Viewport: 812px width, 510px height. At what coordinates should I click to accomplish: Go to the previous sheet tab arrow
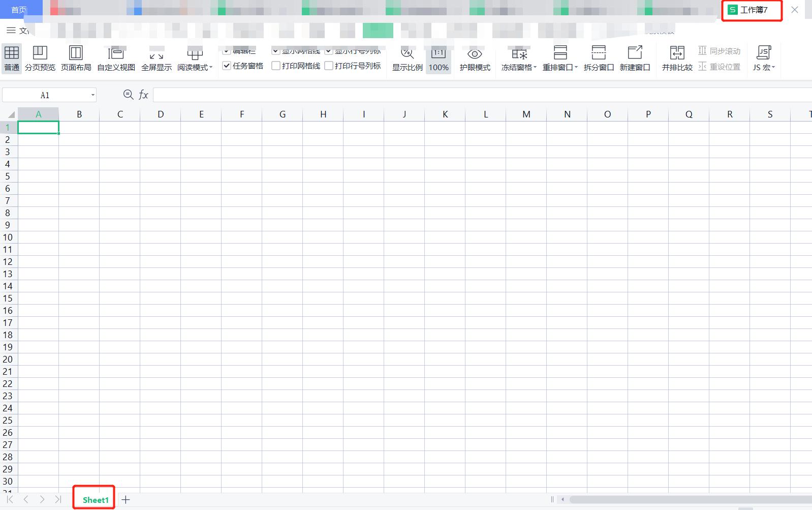pos(26,500)
